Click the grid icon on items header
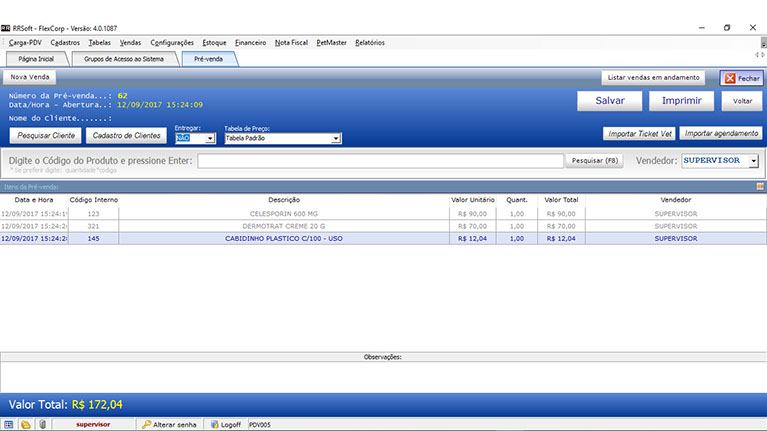Image resolution: width=767 pixels, height=431 pixels. pyautogui.click(x=760, y=187)
